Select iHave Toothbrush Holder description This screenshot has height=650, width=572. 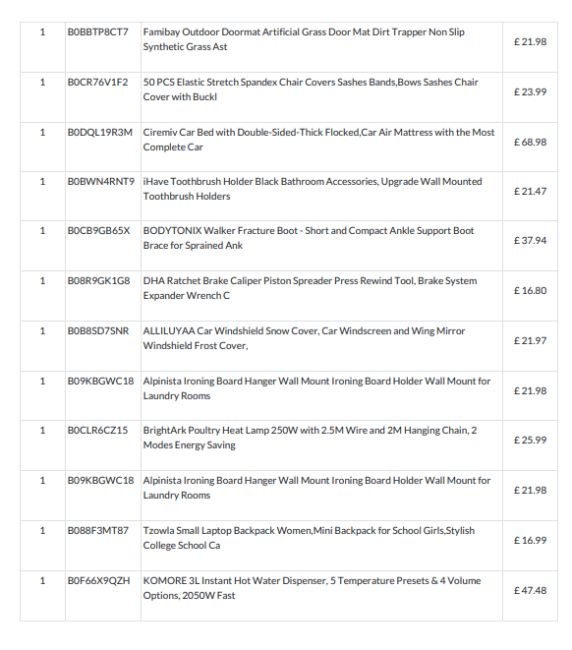click(x=312, y=189)
